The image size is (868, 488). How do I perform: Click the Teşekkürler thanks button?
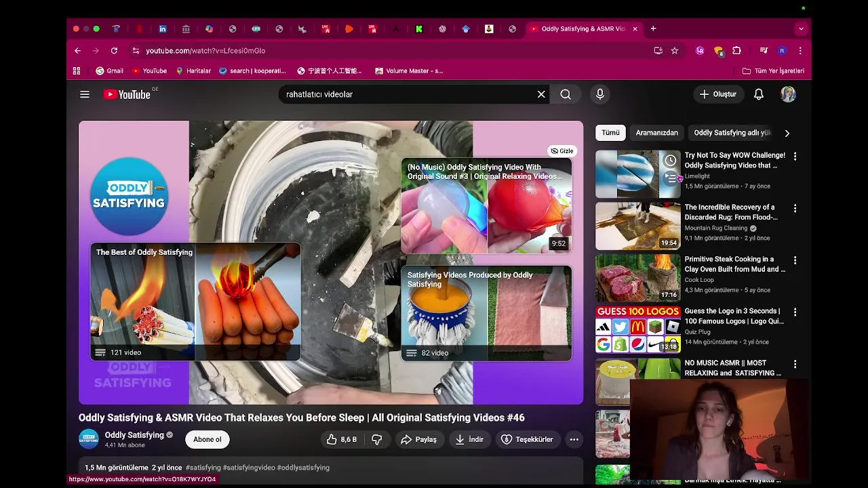(x=527, y=439)
